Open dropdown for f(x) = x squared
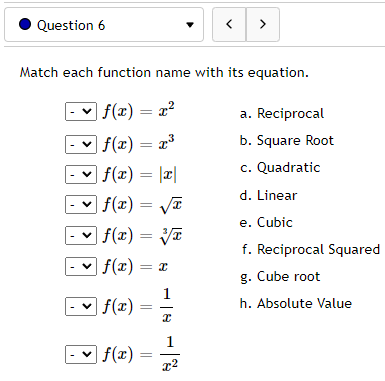385x381 pixels. 81,111
